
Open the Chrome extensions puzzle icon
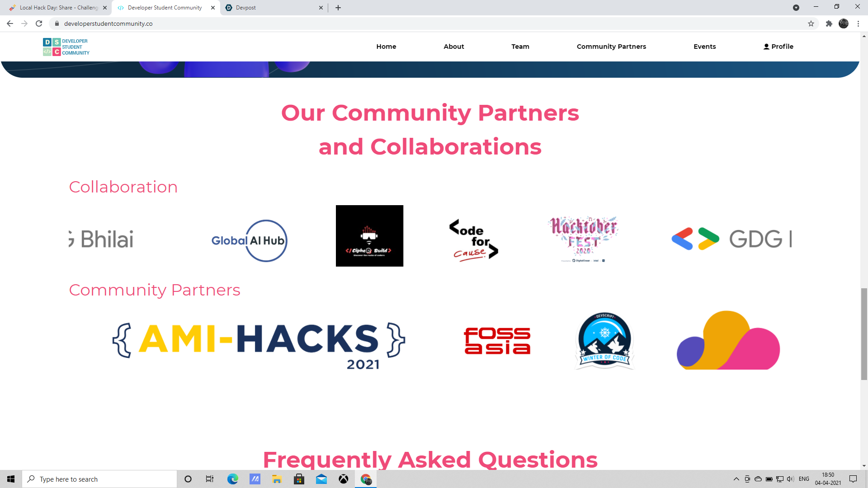pos(829,23)
